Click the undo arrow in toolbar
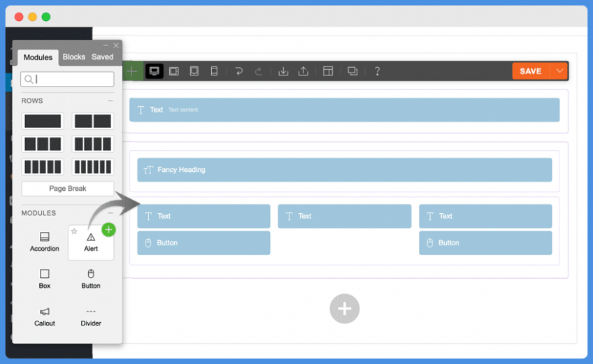 tap(239, 71)
